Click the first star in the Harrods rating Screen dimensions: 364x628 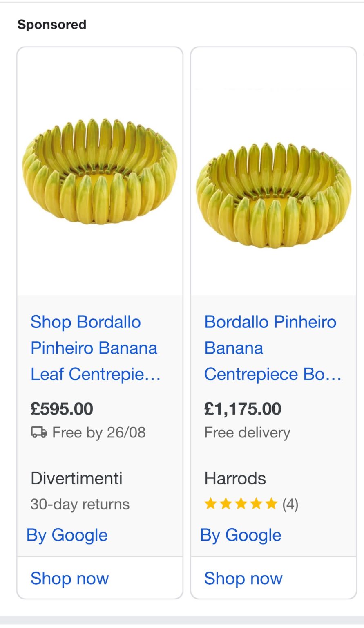[210, 504]
